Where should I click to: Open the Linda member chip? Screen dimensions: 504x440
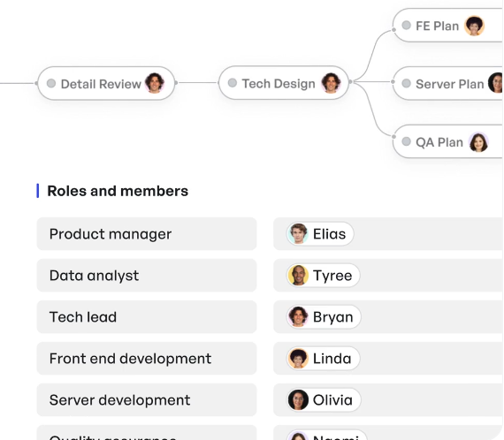(x=323, y=359)
